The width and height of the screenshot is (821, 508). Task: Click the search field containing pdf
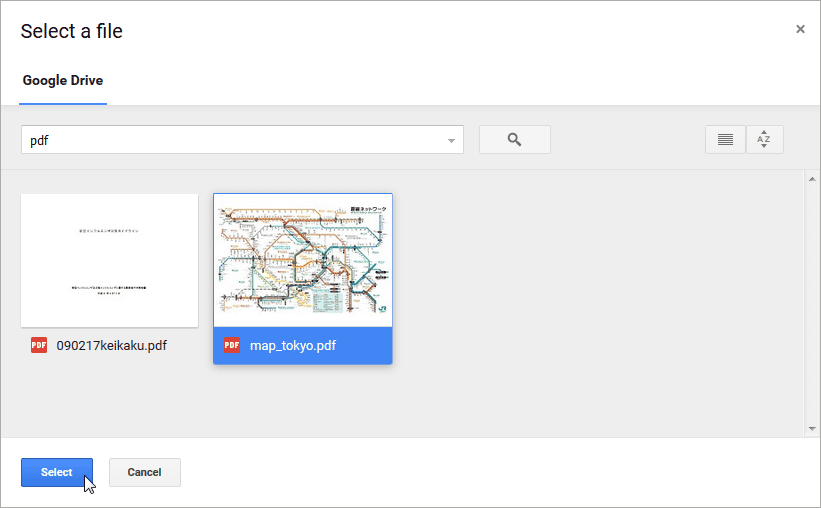pos(242,139)
